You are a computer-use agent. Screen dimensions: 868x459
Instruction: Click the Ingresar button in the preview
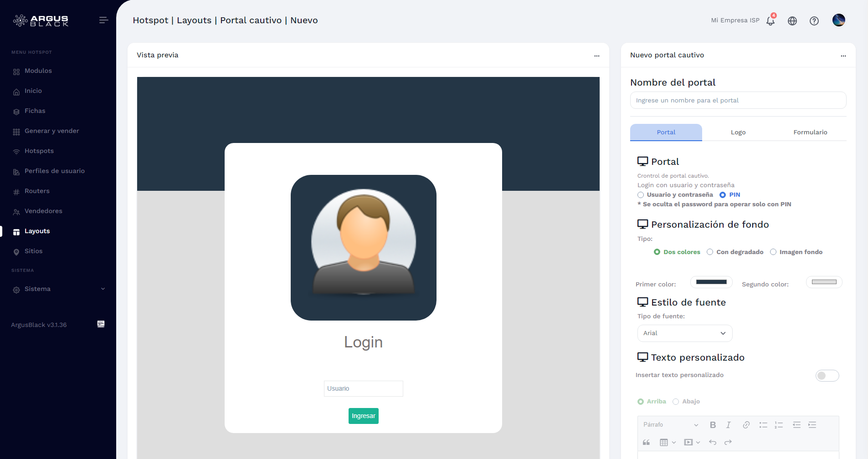pos(363,416)
